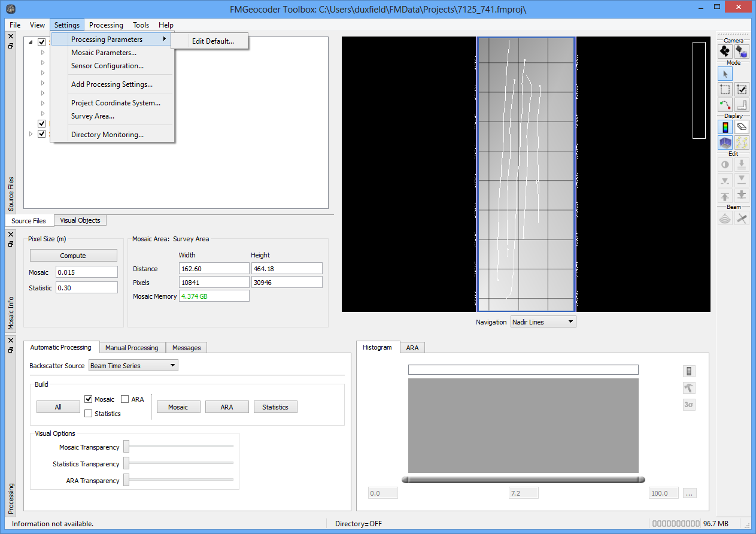756x534 pixels.
Task: Select the dashed rectangle selection tool
Action: coord(725,90)
